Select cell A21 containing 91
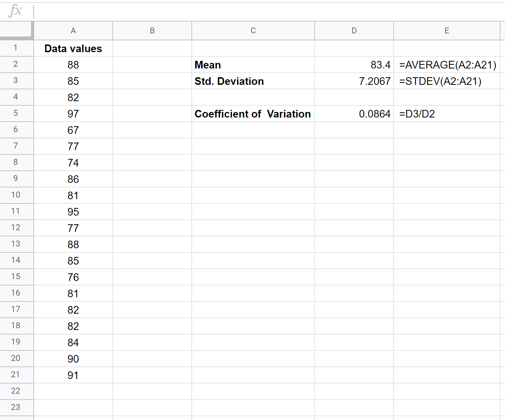 [x=73, y=375]
